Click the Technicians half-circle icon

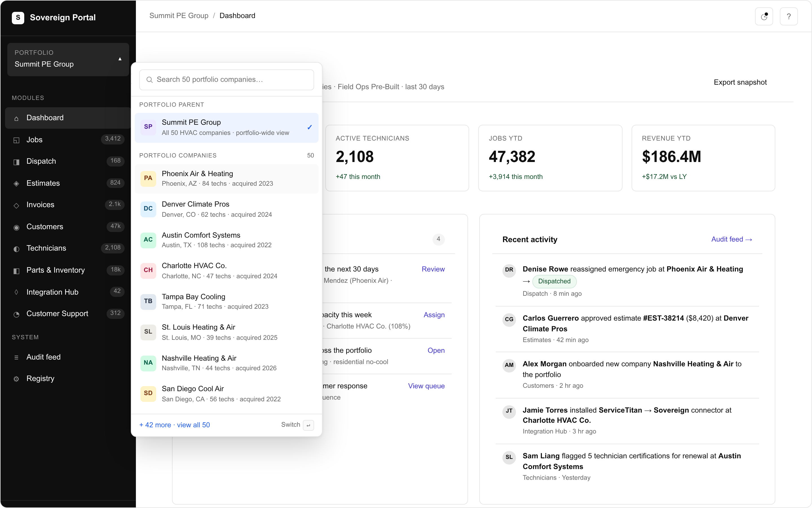pos(16,249)
